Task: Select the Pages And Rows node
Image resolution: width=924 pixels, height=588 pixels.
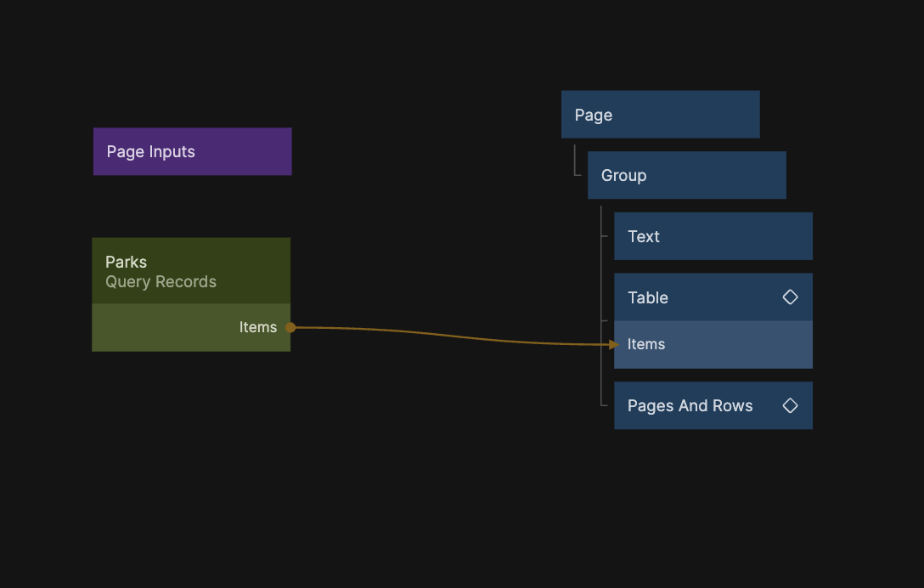Action: pyautogui.click(x=690, y=406)
